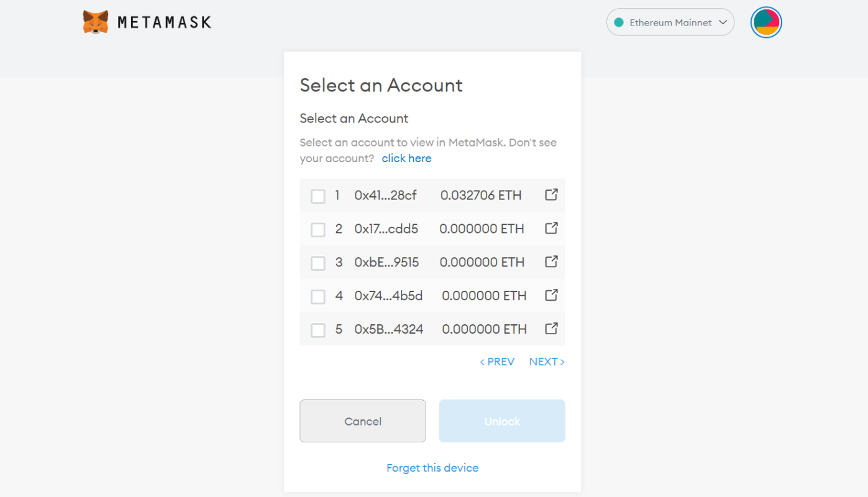868x497 pixels.
Task: Go to the NEXT page of accounts
Action: tap(547, 362)
